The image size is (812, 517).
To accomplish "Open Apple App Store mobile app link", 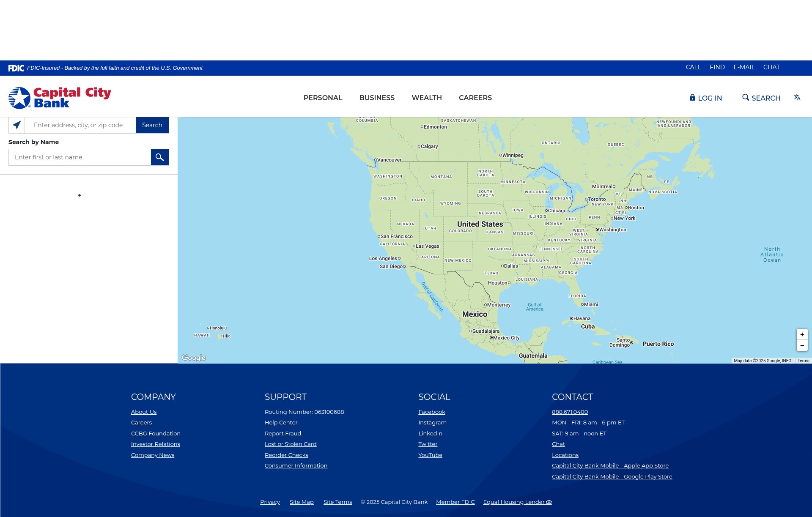I will (610, 465).
